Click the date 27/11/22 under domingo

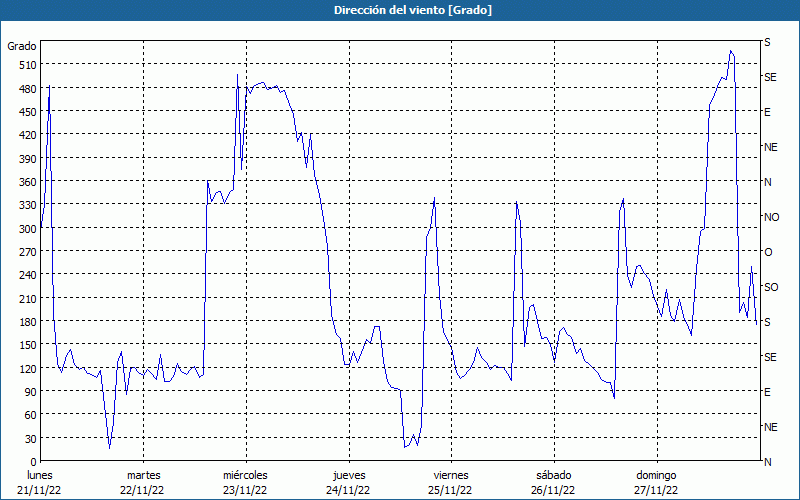tap(656, 491)
